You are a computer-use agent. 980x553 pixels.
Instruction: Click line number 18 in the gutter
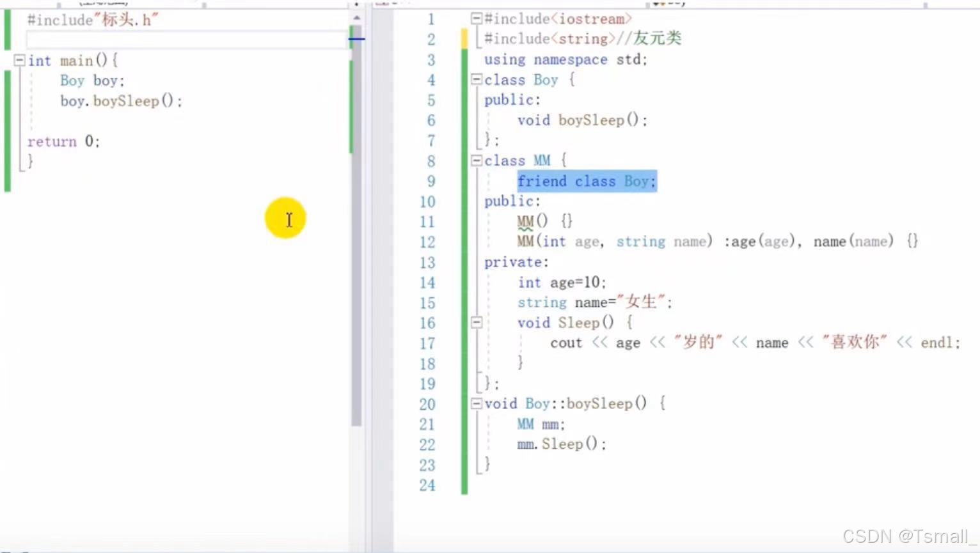427,364
